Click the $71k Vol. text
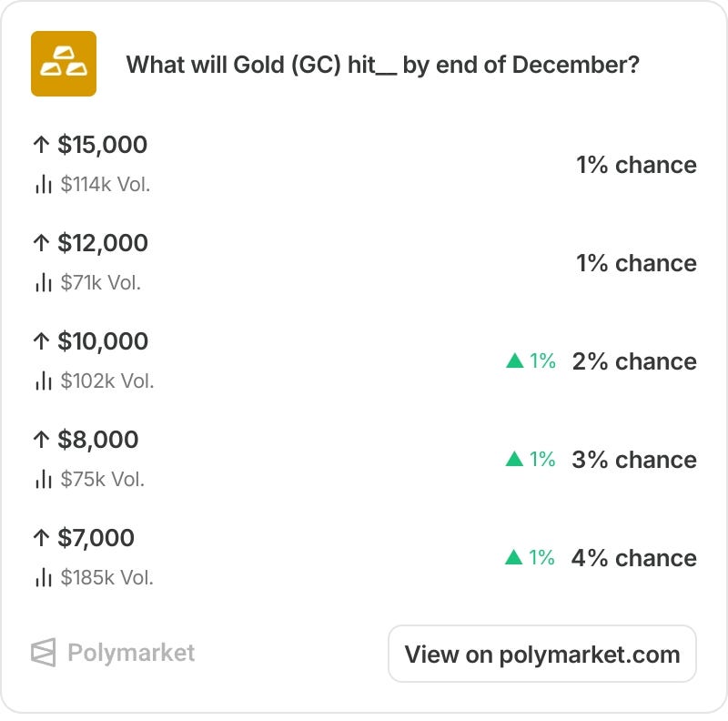 click(x=101, y=282)
